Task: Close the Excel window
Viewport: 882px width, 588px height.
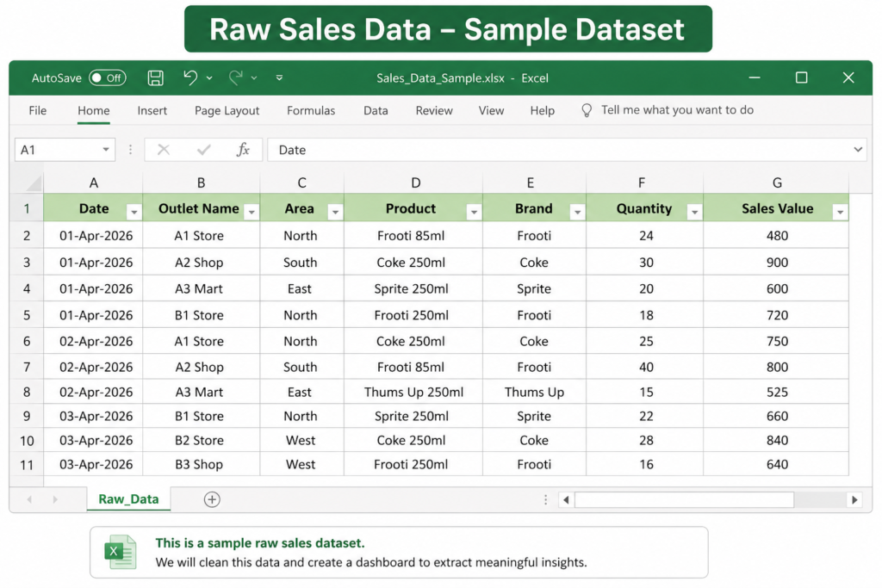Action: point(848,77)
